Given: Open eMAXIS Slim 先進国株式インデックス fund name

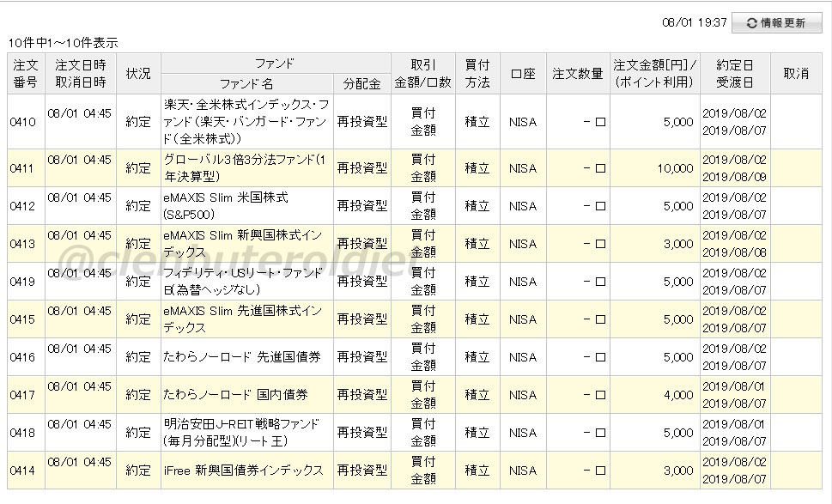Looking at the screenshot, I should (242, 319).
